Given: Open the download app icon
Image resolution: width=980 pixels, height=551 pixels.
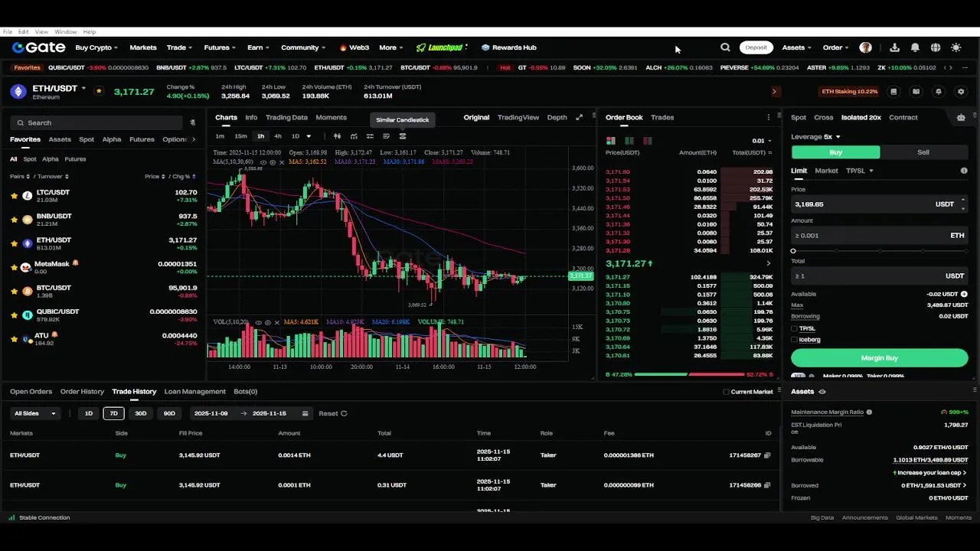Looking at the screenshot, I should pyautogui.click(x=894, y=47).
